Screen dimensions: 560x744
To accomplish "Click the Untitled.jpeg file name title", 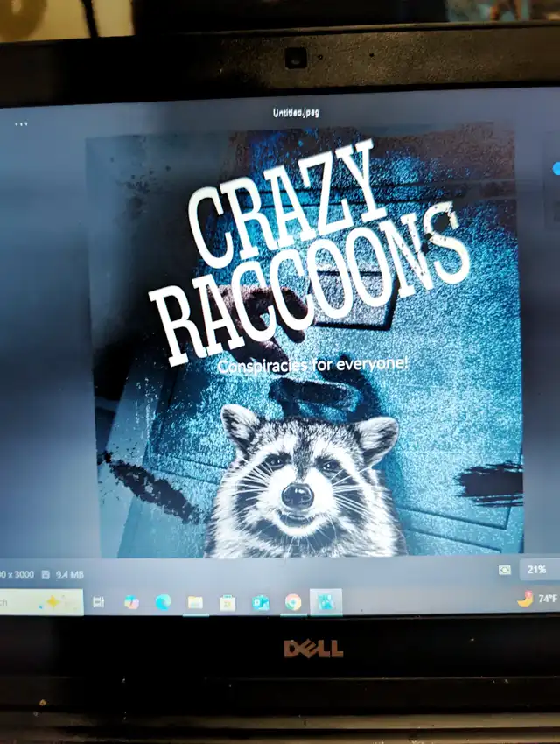I will click(x=294, y=113).
